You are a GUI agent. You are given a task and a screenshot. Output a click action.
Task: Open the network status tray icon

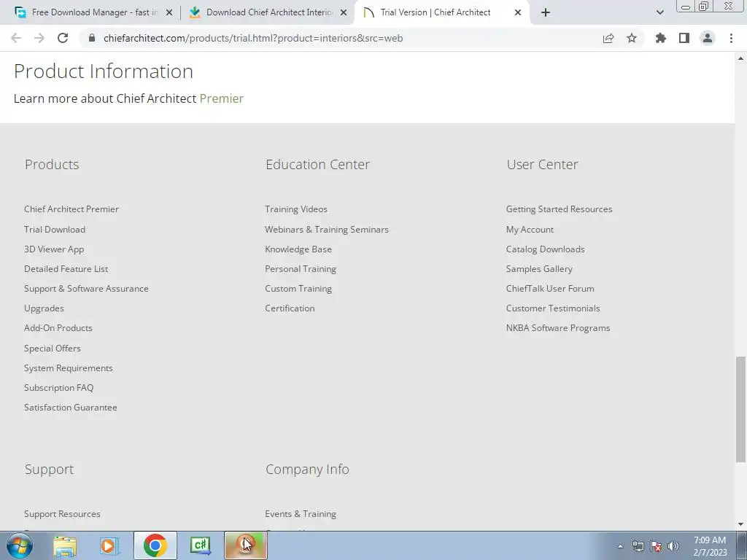638,546
